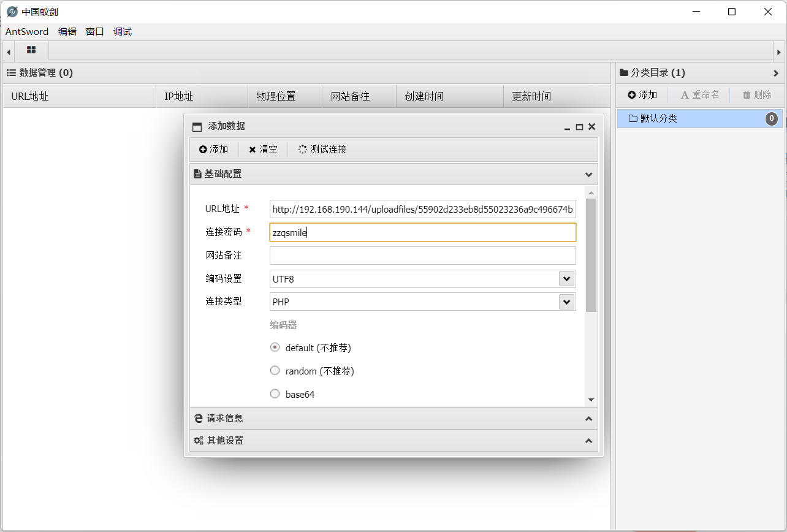Minimize the 中国蚁剑 main window
Viewport: 787px width, 532px height.
pos(696,12)
